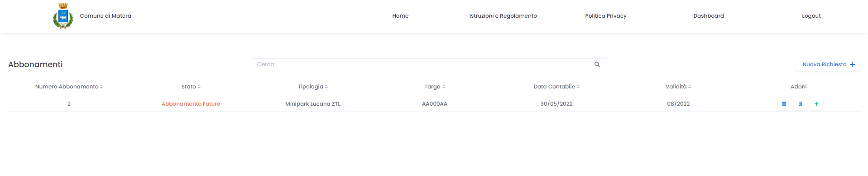Focus the Cerca search field
Screen dimensions: 868x176
tap(420, 64)
